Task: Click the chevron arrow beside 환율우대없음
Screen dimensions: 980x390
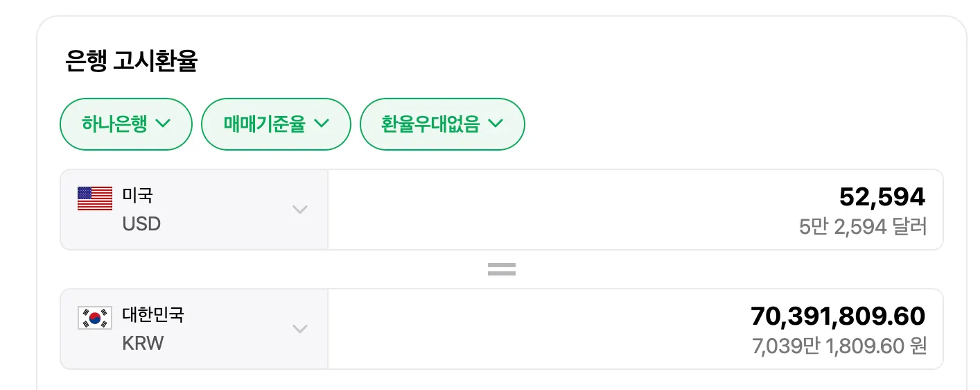Action: (496, 124)
